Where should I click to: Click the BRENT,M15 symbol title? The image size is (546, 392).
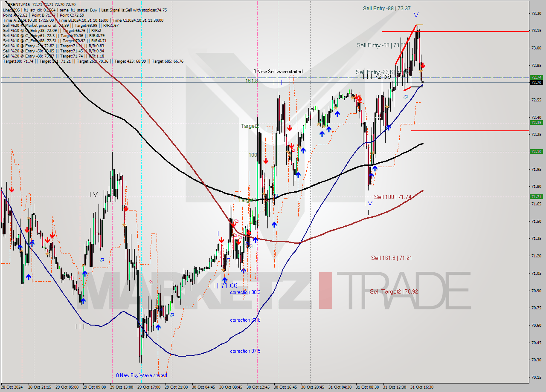tap(19, 4)
